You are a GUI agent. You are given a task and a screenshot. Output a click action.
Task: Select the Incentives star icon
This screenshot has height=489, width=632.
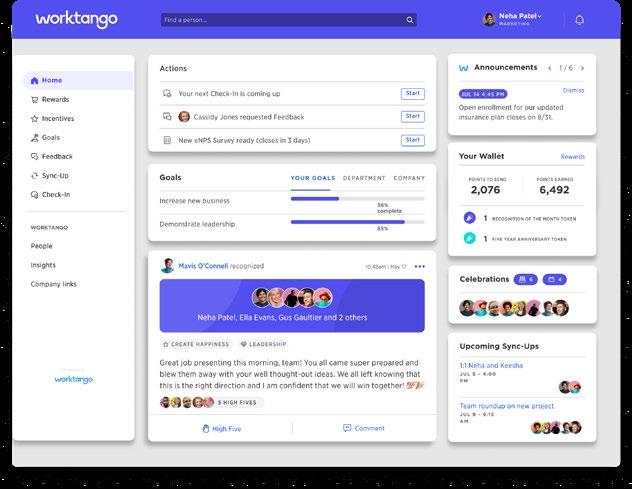(35, 119)
